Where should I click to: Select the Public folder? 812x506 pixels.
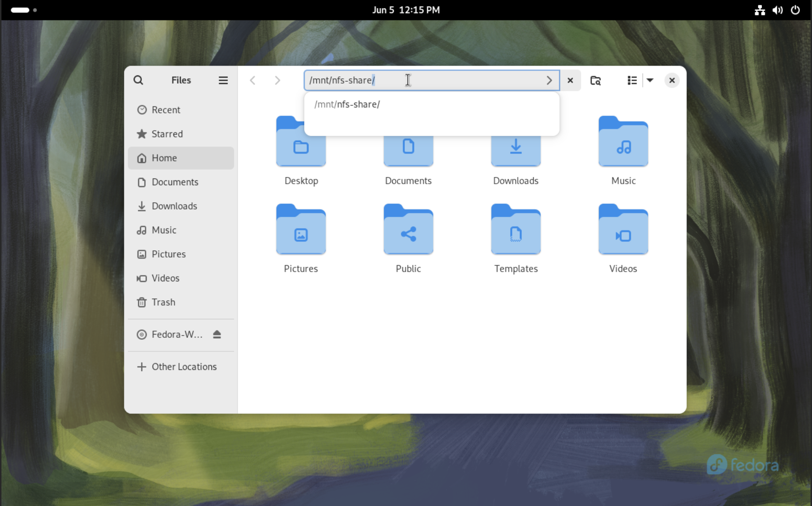pos(408,239)
